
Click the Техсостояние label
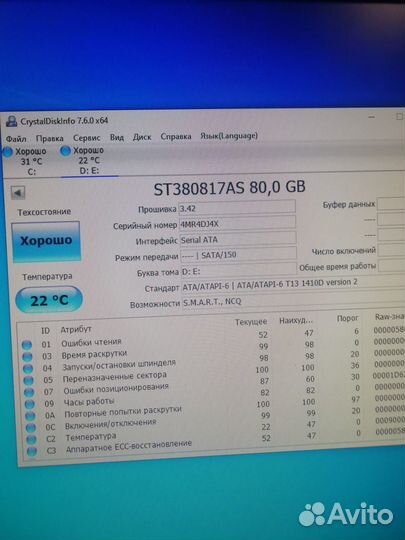coord(44,212)
